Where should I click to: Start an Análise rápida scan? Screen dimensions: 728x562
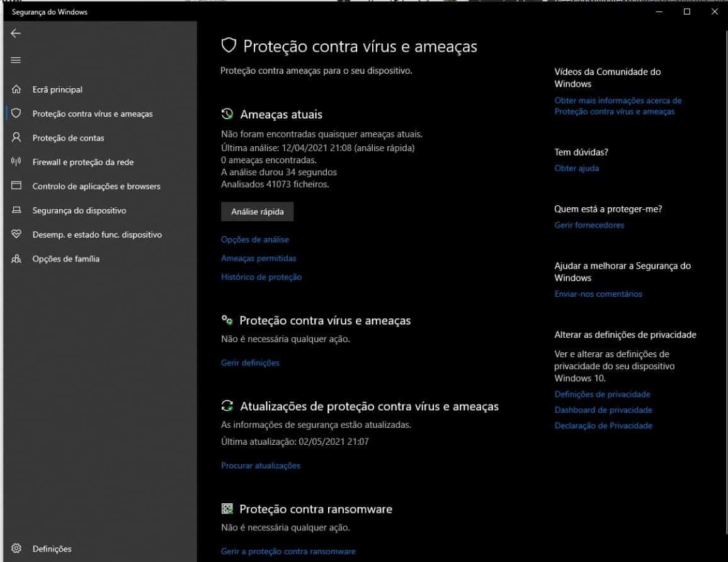click(x=257, y=211)
